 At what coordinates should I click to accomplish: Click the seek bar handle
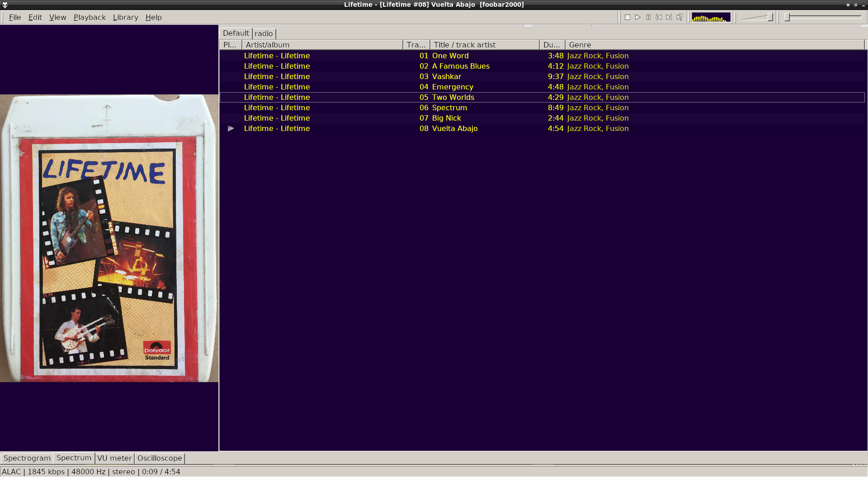(x=787, y=17)
